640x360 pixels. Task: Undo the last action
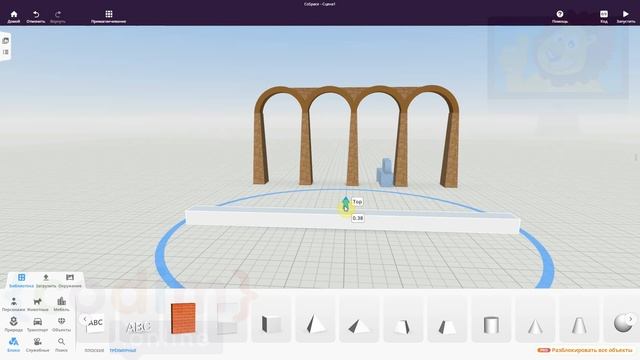36,16
